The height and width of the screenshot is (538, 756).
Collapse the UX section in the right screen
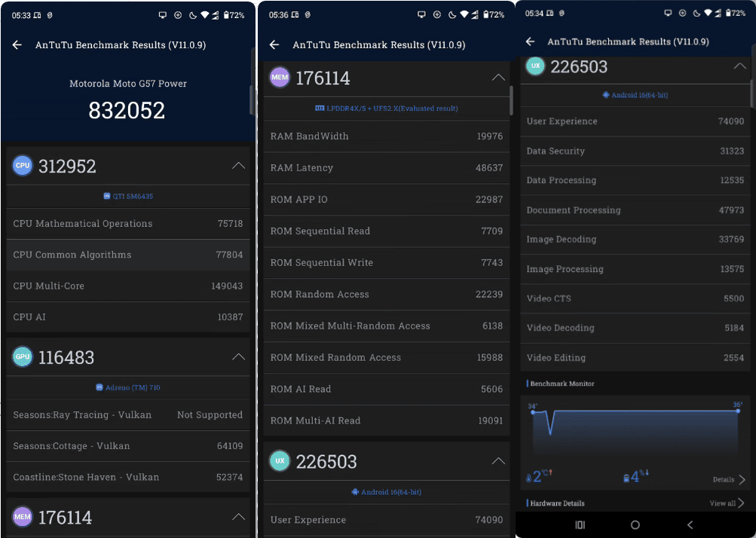tap(739, 66)
